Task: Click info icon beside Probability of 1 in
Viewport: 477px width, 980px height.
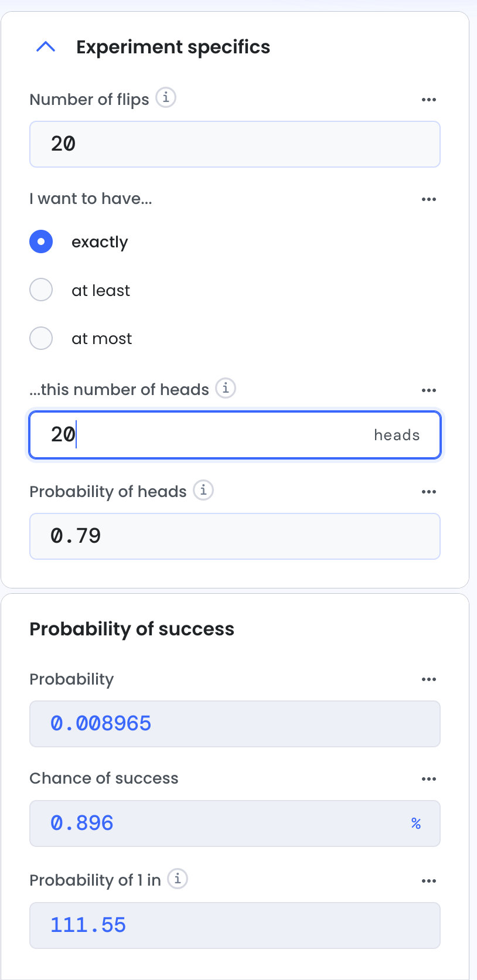Action: pos(178,879)
